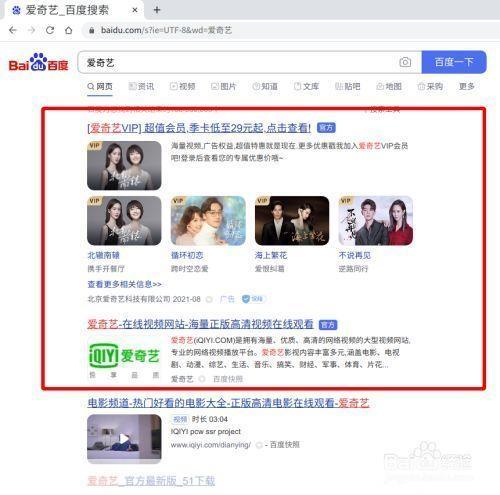Reload the page with the refresh icon
The image size is (500, 495).
50,30
